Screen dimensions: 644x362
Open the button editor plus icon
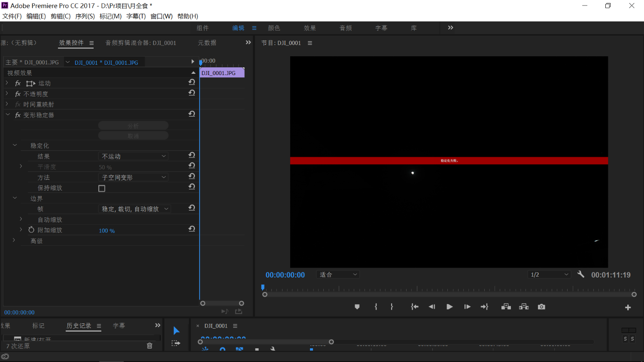(628, 308)
